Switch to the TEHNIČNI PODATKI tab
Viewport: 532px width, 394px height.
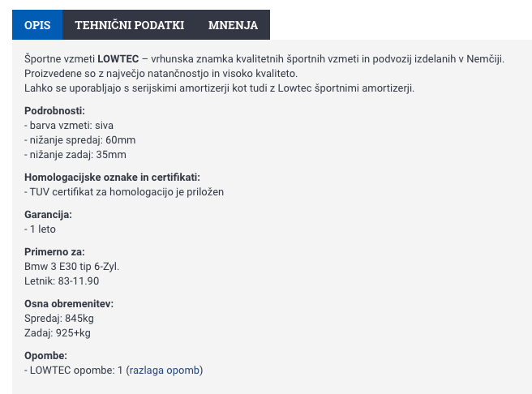130,25
